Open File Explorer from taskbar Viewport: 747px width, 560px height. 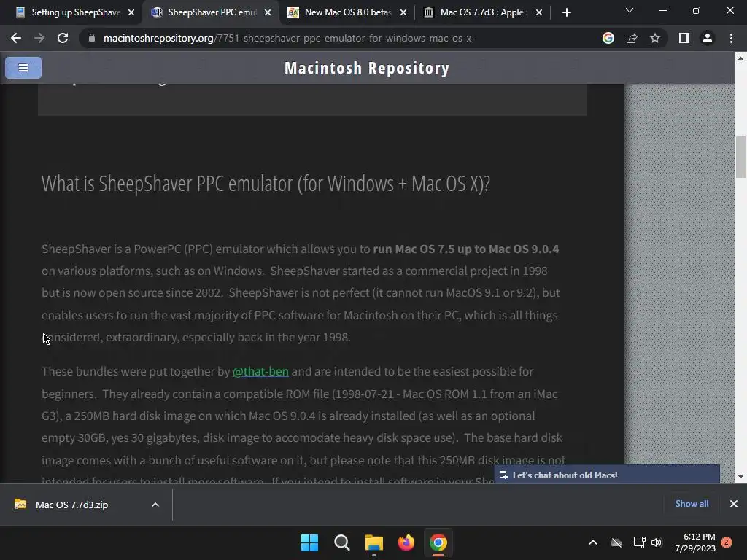[374, 542]
